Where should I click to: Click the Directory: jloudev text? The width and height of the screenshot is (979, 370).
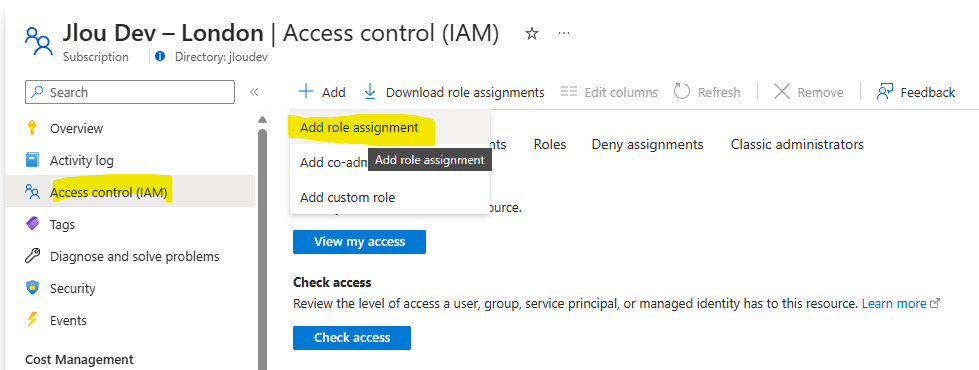pyautogui.click(x=222, y=57)
